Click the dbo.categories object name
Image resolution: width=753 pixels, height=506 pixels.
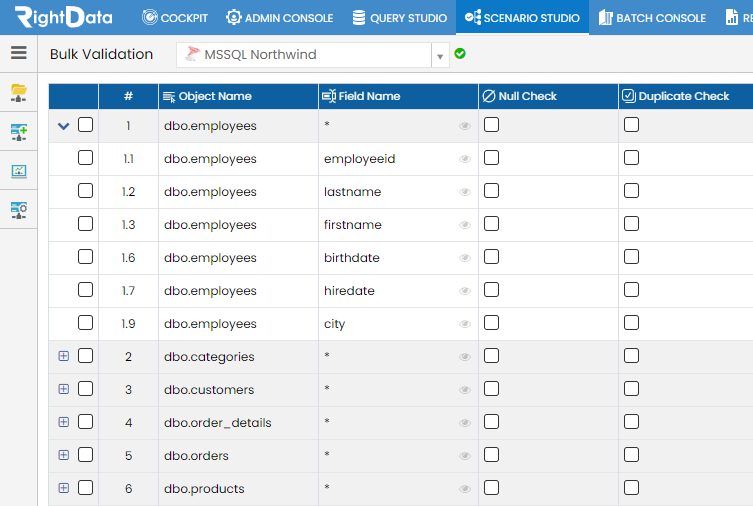click(209, 357)
